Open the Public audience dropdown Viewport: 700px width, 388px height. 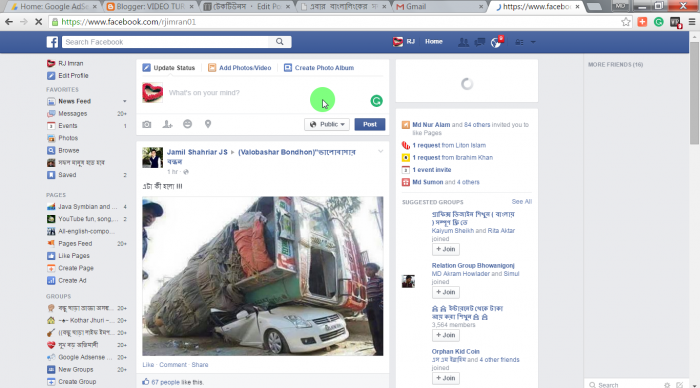pos(327,124)
